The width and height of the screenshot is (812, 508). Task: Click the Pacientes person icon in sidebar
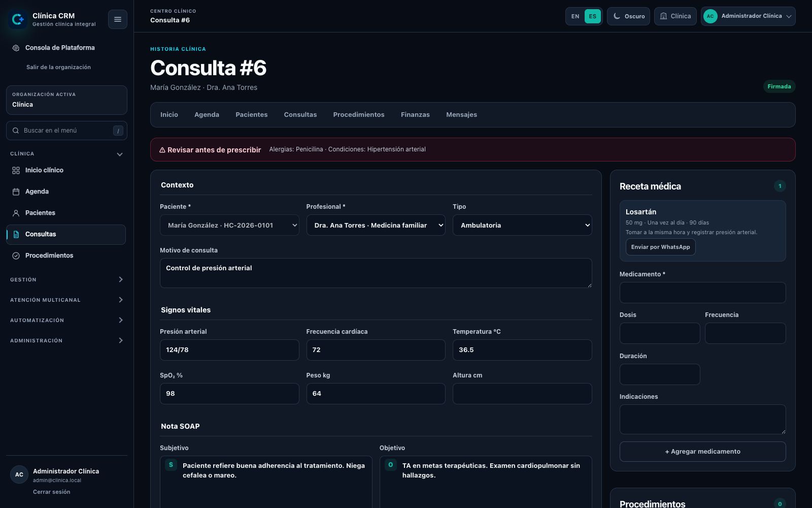[16, 213]
